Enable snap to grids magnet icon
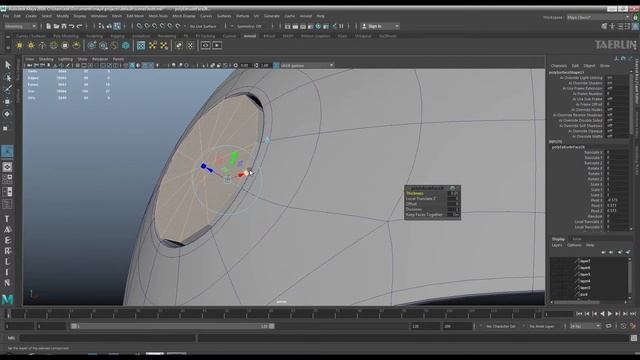This screenshot has width=640, height=360. pyautogui.click(x=139, y=26)
